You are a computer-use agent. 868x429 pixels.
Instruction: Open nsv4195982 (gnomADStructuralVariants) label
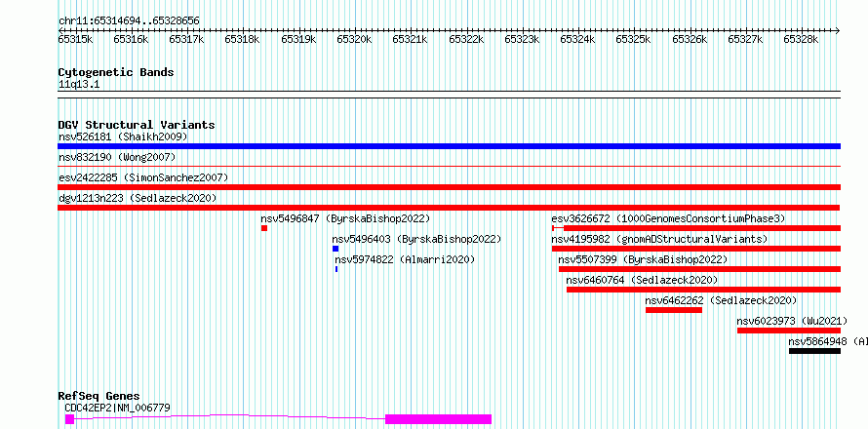659,239
